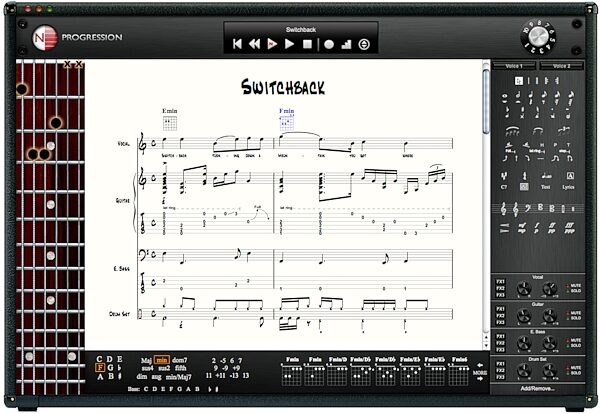Choose the Maj chord quality
Screen dimensions: 600x414
pos(146,360)
